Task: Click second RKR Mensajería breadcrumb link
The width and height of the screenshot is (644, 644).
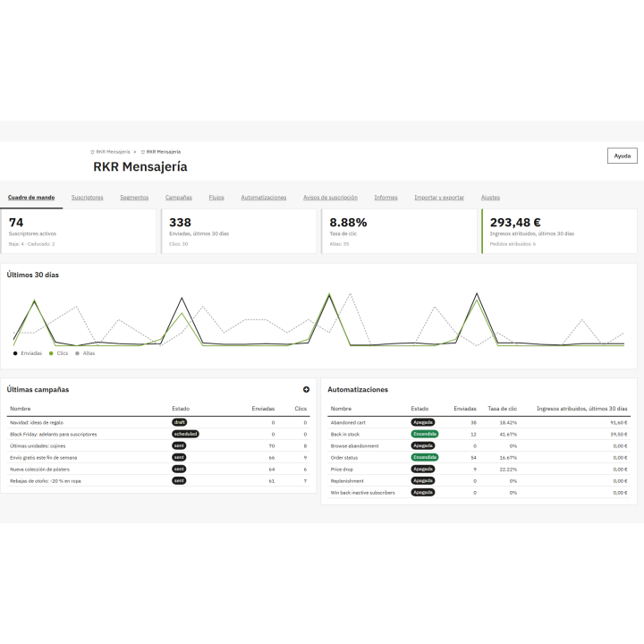Action: click(164, 152)
